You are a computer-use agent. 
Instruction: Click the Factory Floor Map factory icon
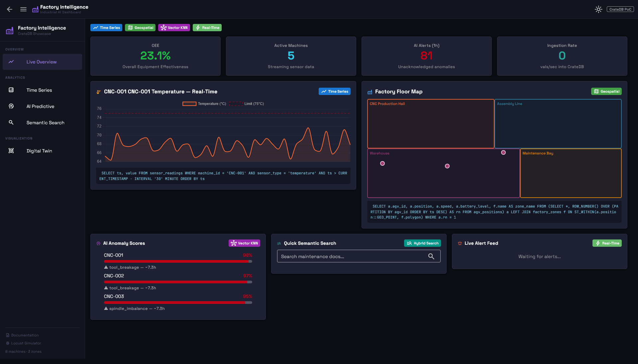pos(370,92)
